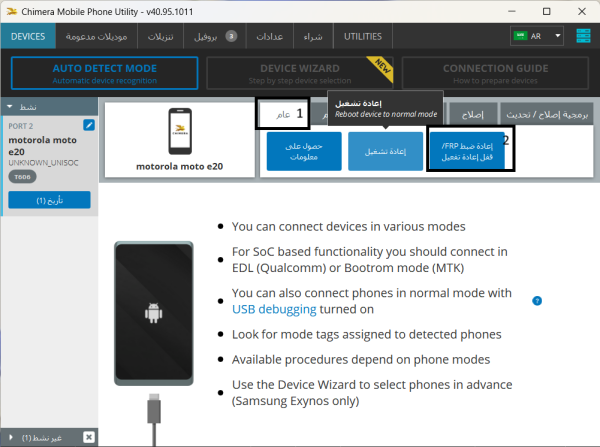Viewport: 600px width, 447px height.
Task: Click the Android phone illustration
Action: point(154,313)
